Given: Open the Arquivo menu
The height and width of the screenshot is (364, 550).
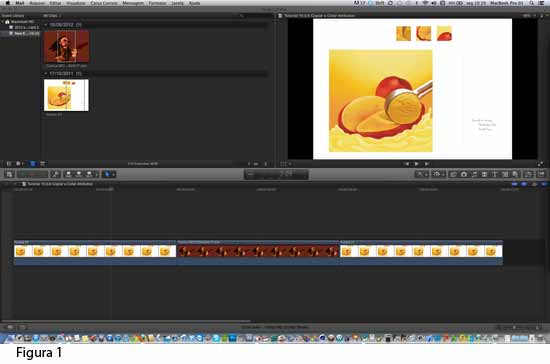Looking at the screenshot, I should [37, 3].
